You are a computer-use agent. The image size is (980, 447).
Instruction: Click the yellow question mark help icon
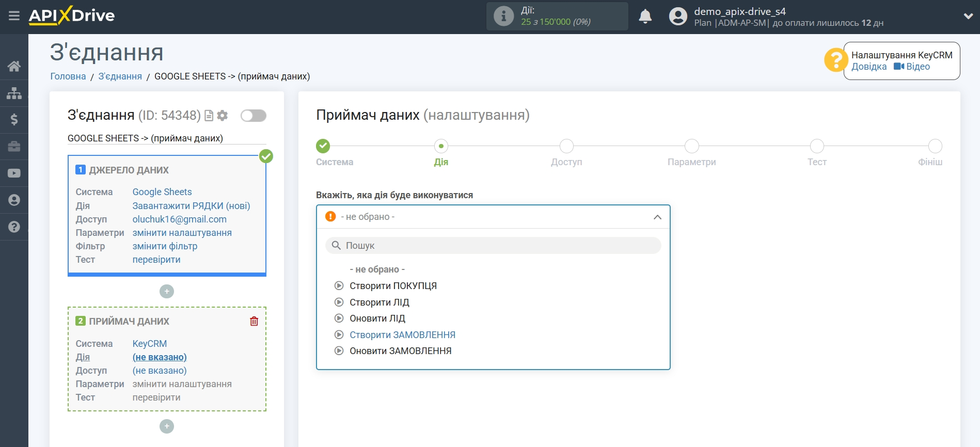click(835, 60)
